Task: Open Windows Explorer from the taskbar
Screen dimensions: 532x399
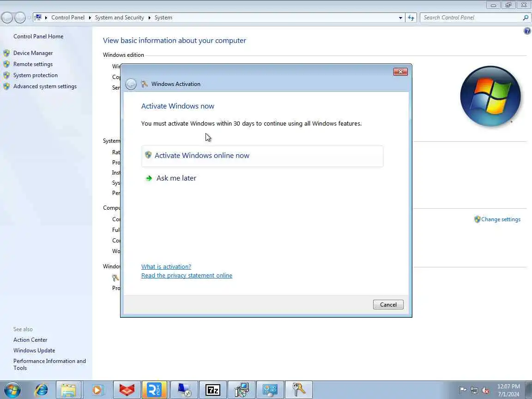Action: (68, 390)
